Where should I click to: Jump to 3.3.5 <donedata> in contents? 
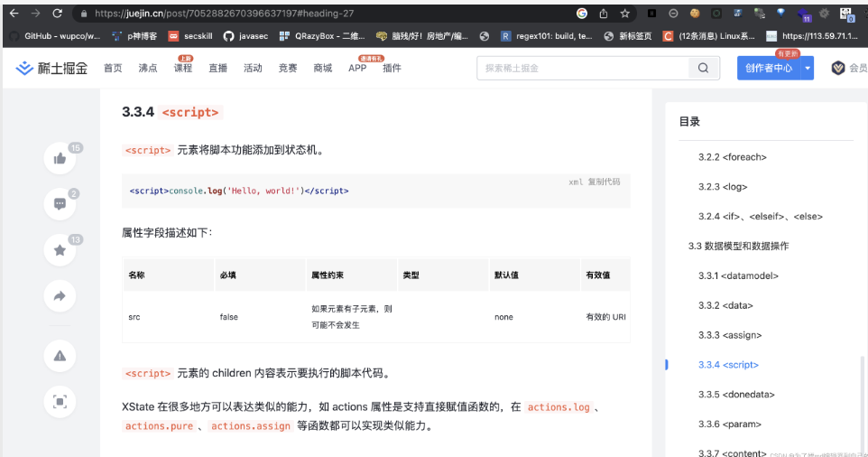pos(736,395)
